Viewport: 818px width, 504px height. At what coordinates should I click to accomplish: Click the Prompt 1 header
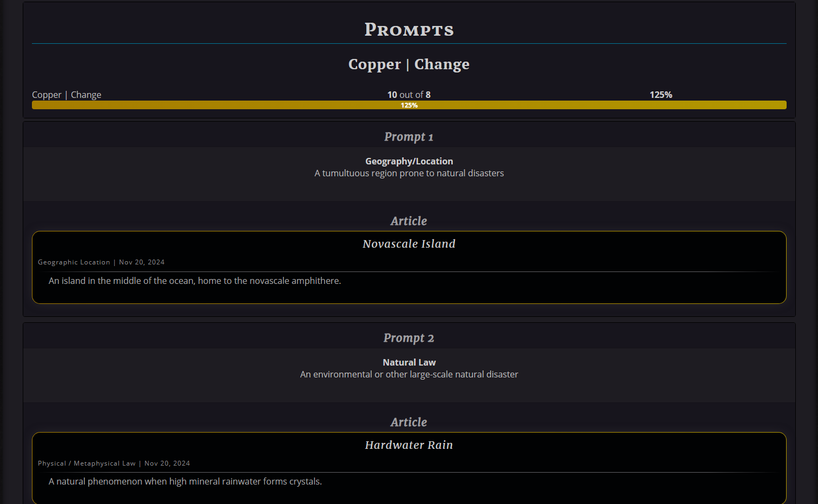pos(409,137)
